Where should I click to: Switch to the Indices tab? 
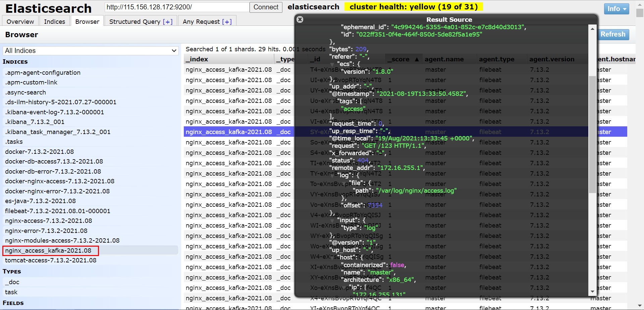pos(54,21)
